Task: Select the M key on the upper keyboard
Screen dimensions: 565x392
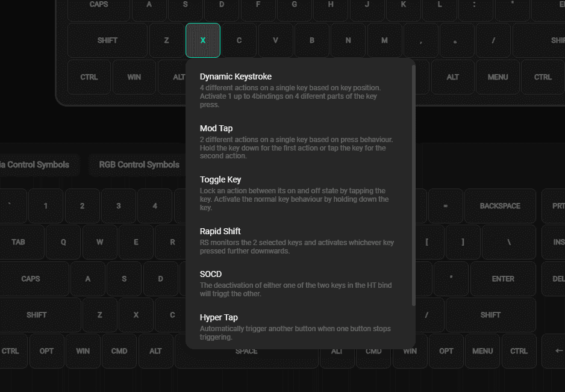Action: pyautogui.click(x=384, y=40)
